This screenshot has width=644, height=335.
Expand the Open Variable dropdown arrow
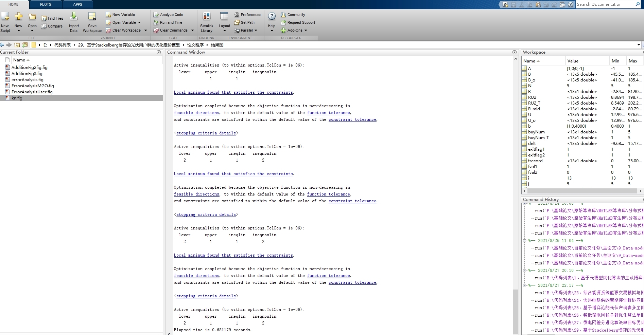click(x=139, y=22)
